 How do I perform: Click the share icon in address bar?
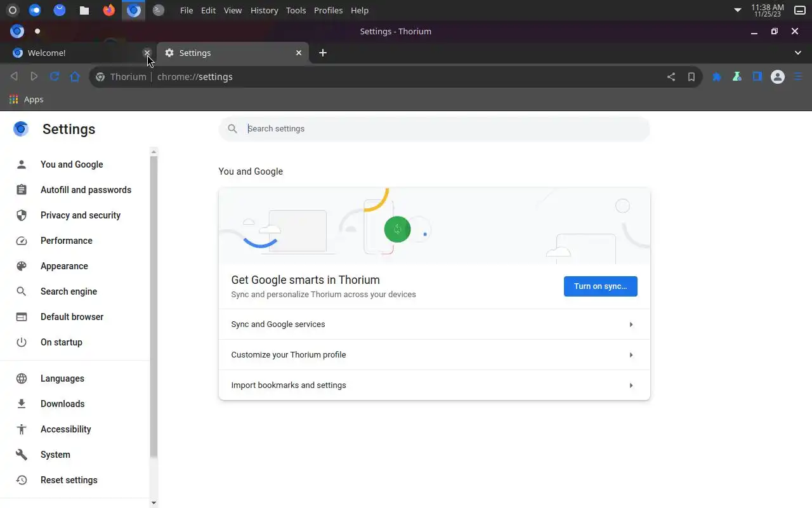pyautogui.click(x=671, y=77)
